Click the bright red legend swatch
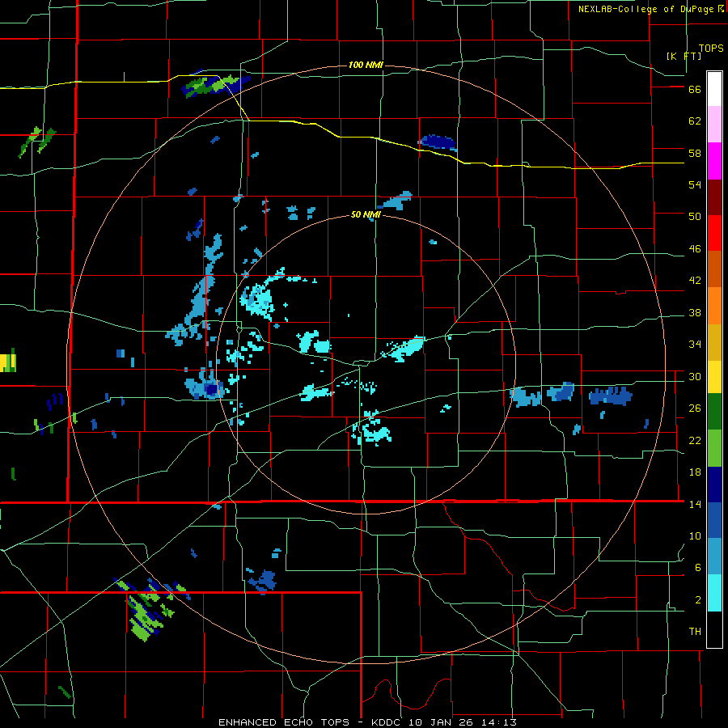Image resolution: width=728 pixels, height=728 pixels. click(714, 233)
